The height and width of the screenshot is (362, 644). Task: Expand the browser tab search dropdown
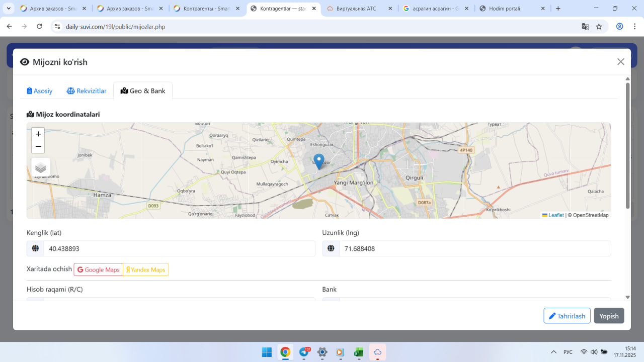click(9, 9)
